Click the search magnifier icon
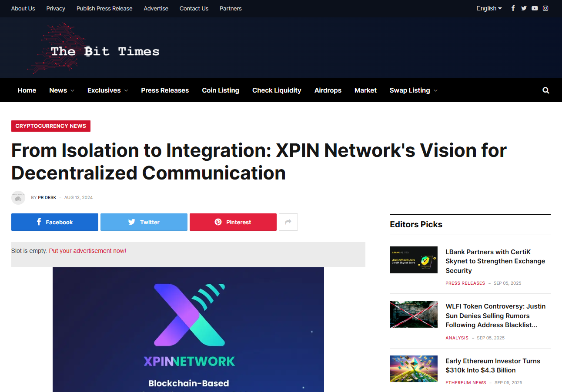The width and height of the screenshot is (562, 392). [546, 90]
